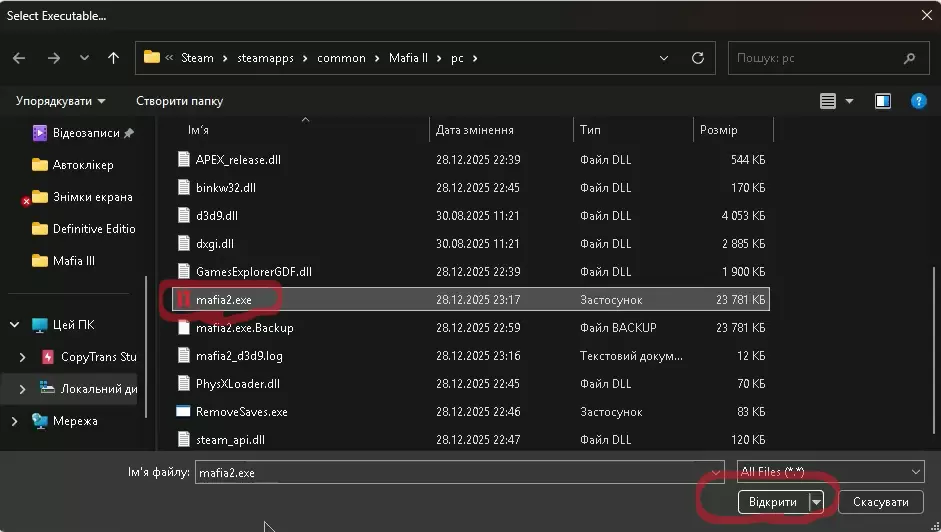Open the All Files type dropdown

pos(830,472)
